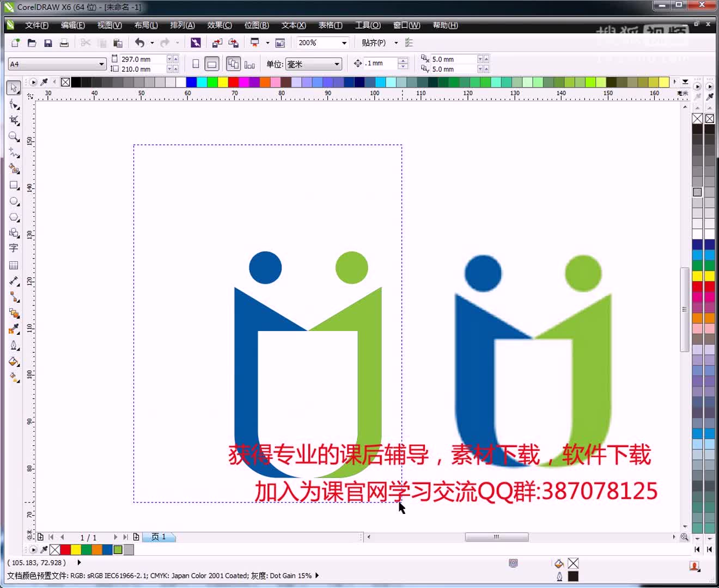The width and height of the screenshot is (719, 588).
Task: Switch to the 页 1 page tab
Action: pos(159,537)
